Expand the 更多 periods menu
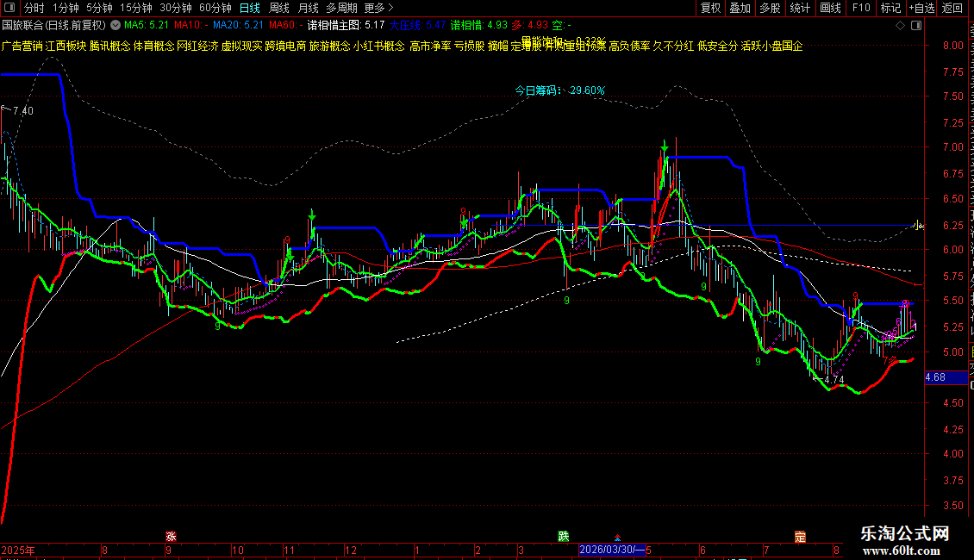 (x=379, y=8)
